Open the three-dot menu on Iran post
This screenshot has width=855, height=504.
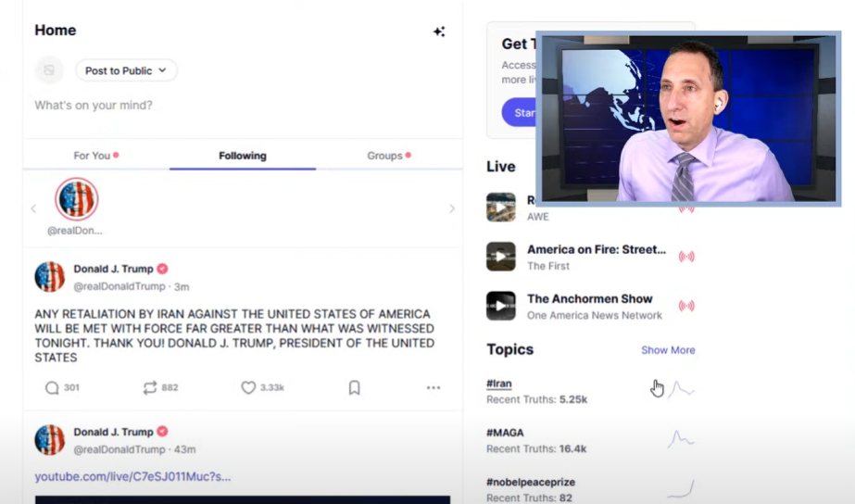434,388
